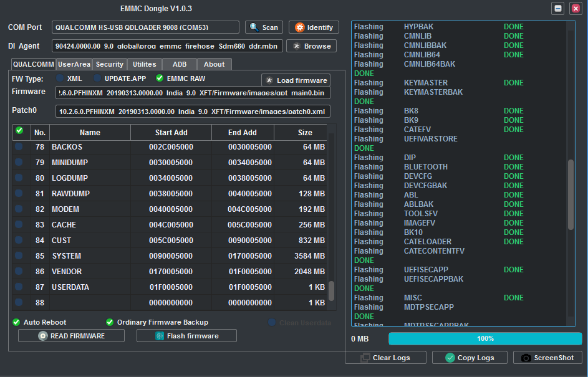Check the CACHE partition row

point(19,224)
